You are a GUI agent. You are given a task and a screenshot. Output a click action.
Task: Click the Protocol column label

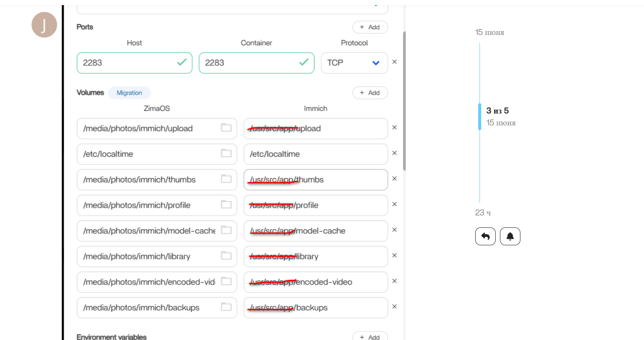(x=355, y=43)
